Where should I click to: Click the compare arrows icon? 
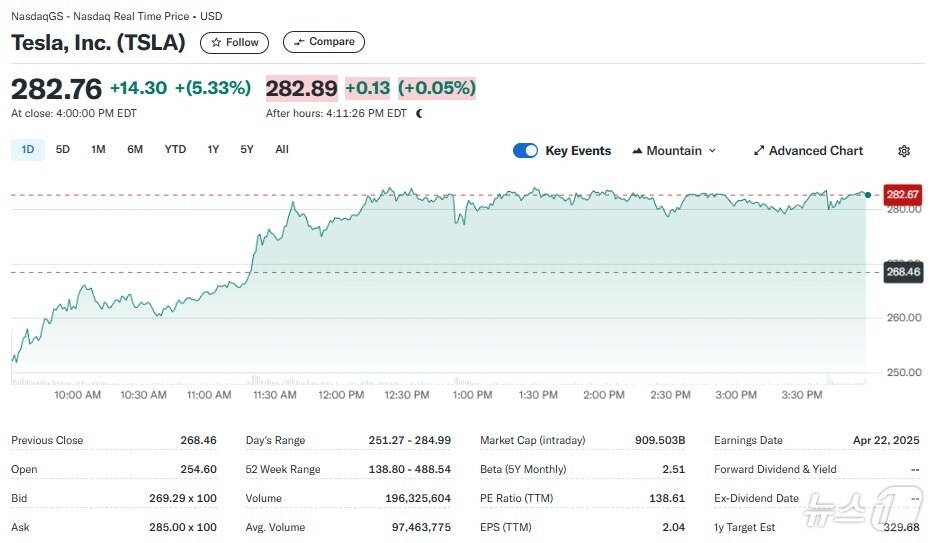pos(298,42)
